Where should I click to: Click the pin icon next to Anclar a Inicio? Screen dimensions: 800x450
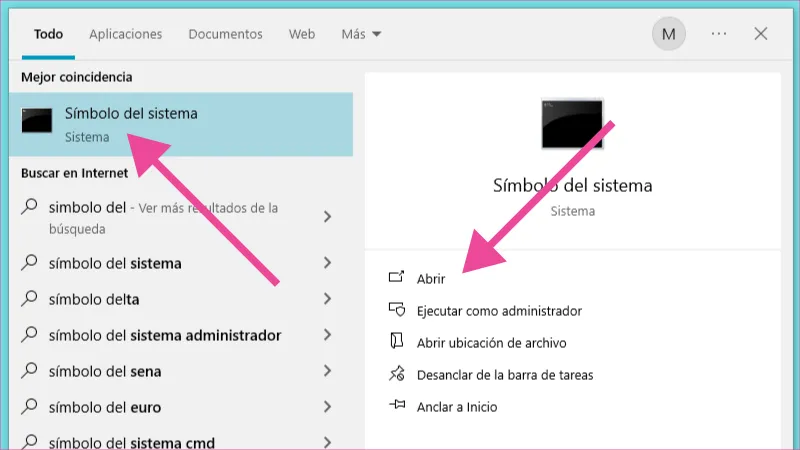pyautogui.click(x=396, y=405)
